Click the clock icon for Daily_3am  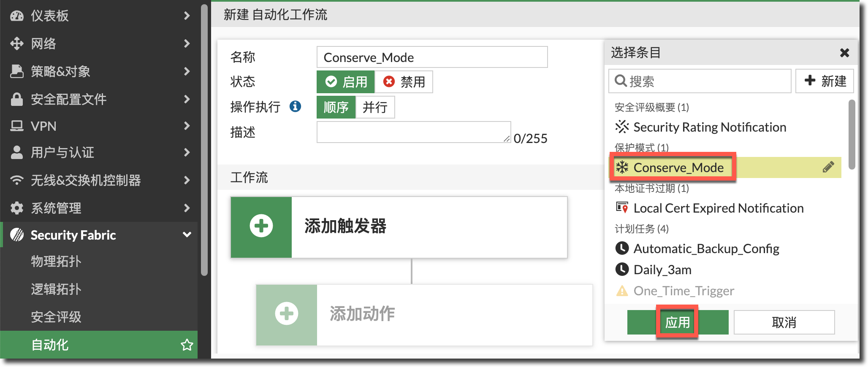point(622,269)
